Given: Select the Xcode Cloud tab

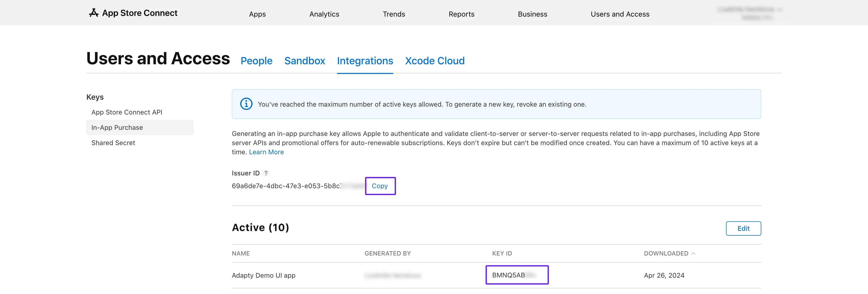Looking at the screenshot, I should (x=434, y=61).
